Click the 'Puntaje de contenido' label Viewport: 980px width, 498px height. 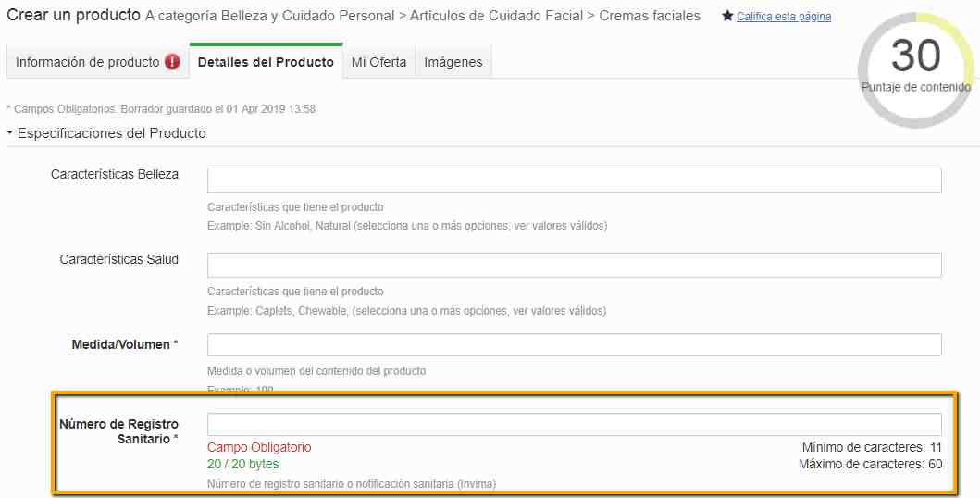tap(915, 88)
